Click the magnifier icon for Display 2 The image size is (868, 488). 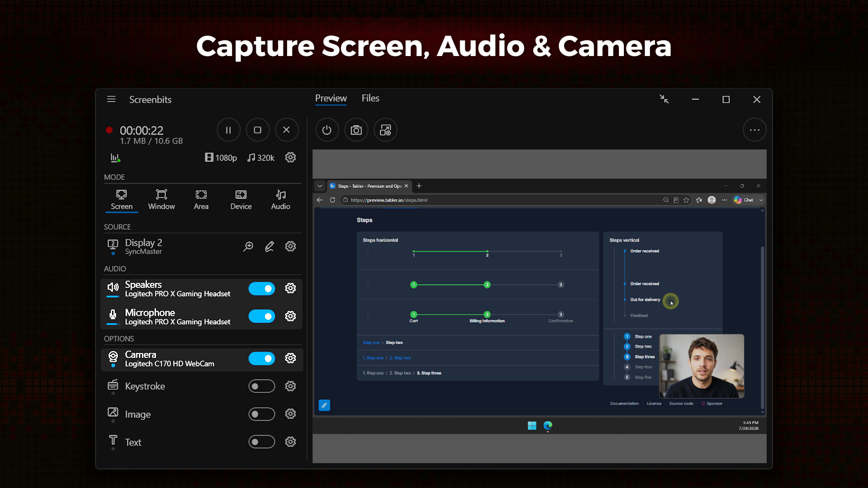point(248,246)
